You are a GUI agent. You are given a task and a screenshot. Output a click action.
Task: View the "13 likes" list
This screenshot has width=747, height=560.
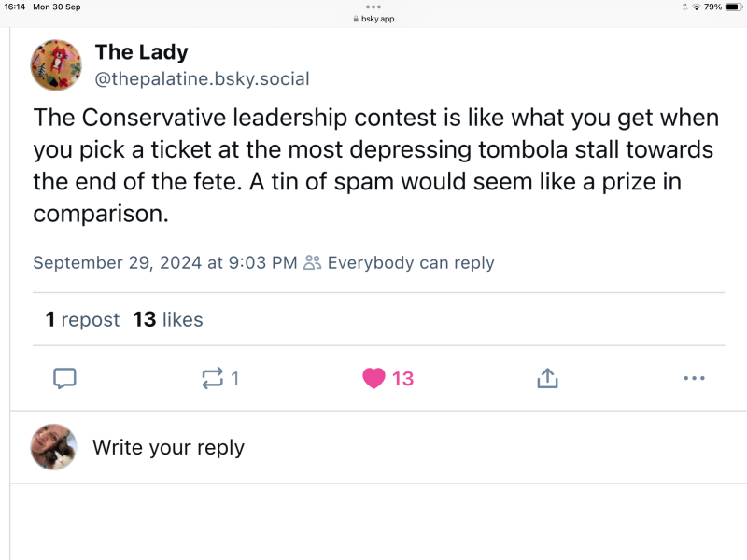point(168,320)
